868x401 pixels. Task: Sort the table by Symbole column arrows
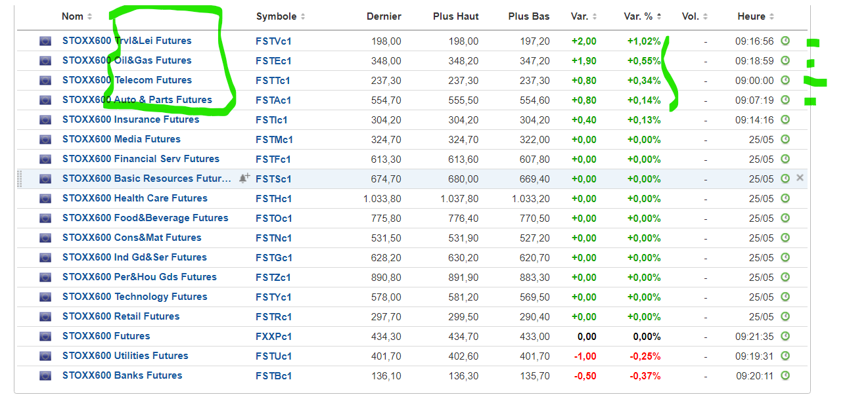(303, 16)
